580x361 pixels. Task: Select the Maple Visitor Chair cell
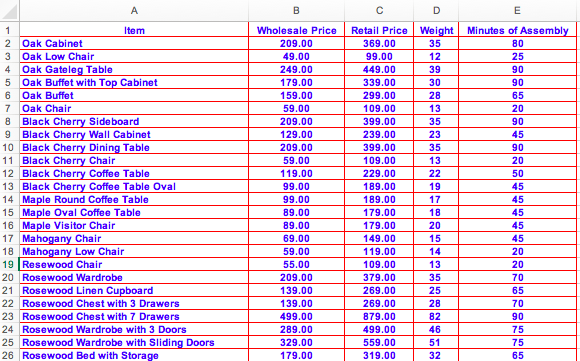[134, 226]
